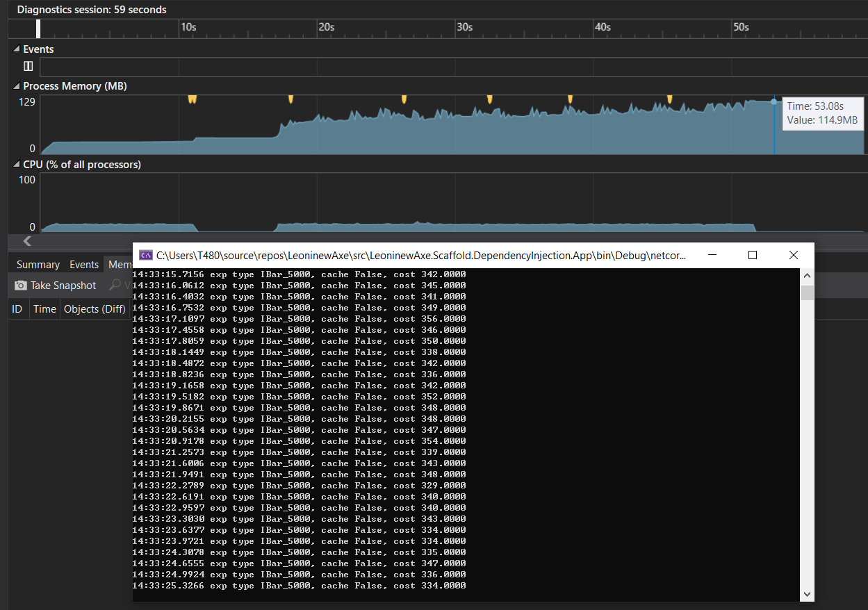Viewport: 868px width, 610px height.
Task: Click the pause break events icon in Events track
Action: click(x=28, y=66)
